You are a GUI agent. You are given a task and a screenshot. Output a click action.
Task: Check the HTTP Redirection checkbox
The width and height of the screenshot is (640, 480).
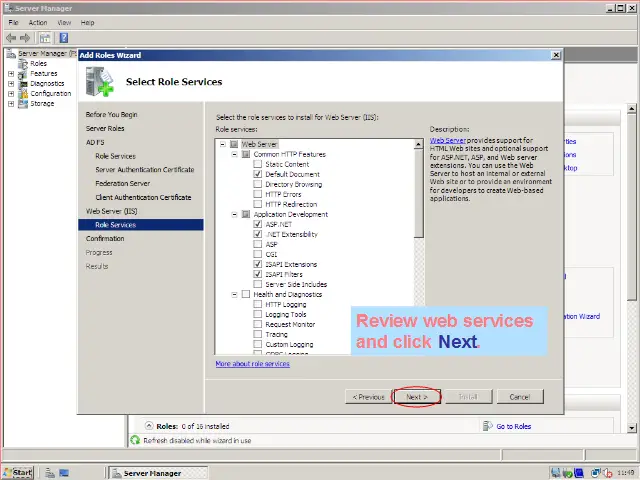coord(258,204)
